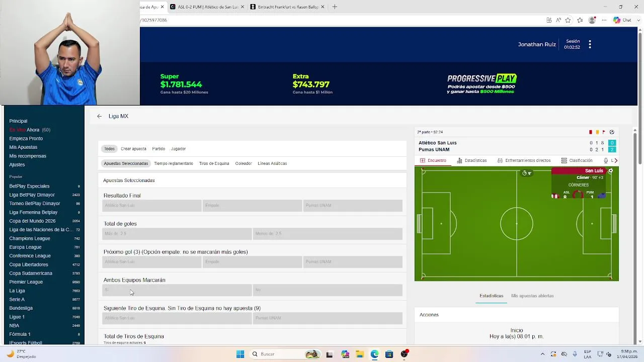Viewport: 644px width, 362px height.
Task: Open browser Favorites list icon
Action: click(580, 20)
